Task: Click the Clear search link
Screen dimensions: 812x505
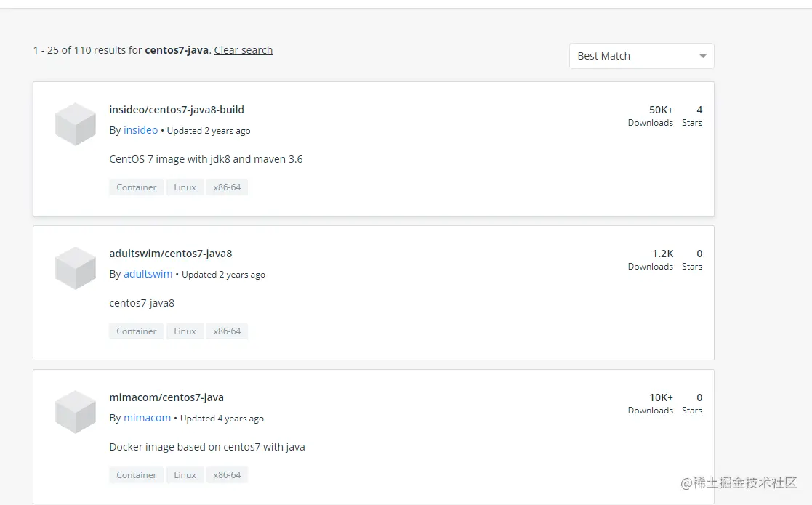Action: (x=243, y=50)
